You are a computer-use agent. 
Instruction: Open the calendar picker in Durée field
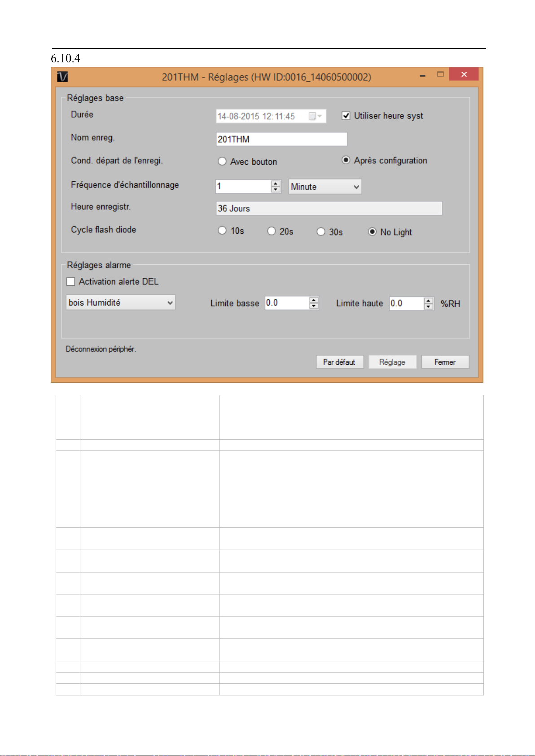316,116
